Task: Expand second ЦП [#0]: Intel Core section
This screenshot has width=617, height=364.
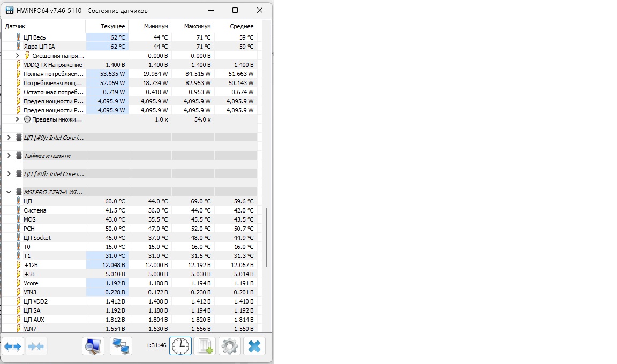Action: click(9, 174)
